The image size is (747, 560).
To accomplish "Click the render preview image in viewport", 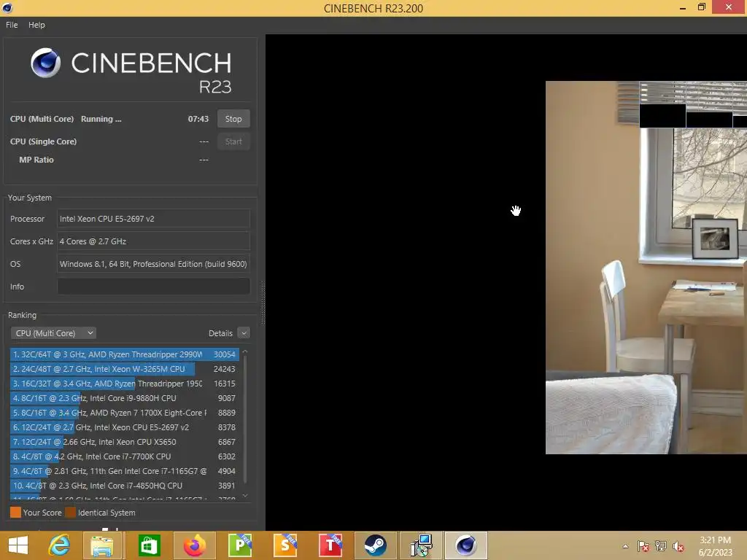I will point(646,267).
